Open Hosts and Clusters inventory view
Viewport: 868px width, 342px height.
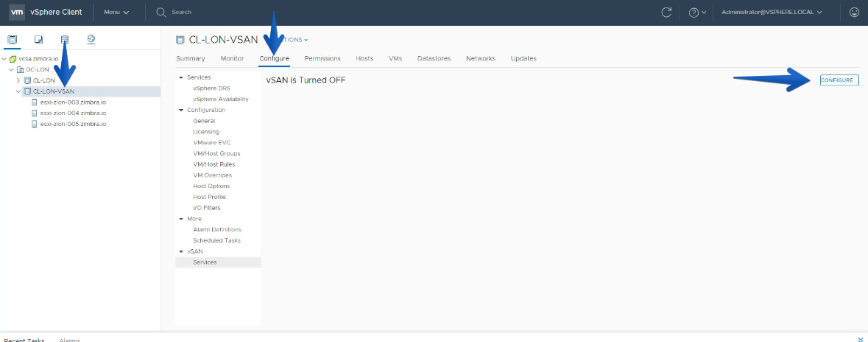pyautogui.click(x=13, y=39)
